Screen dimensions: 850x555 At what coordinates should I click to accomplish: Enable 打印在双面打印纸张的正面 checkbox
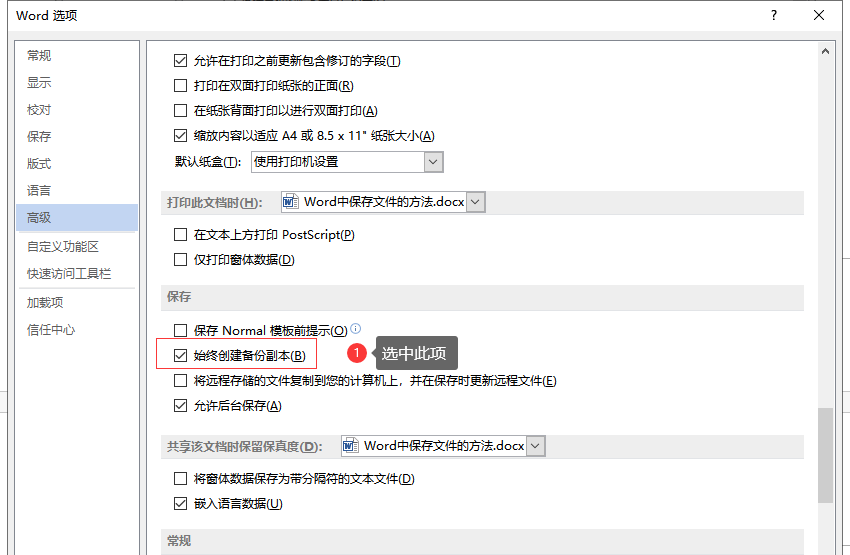click(x=181, y=86)
